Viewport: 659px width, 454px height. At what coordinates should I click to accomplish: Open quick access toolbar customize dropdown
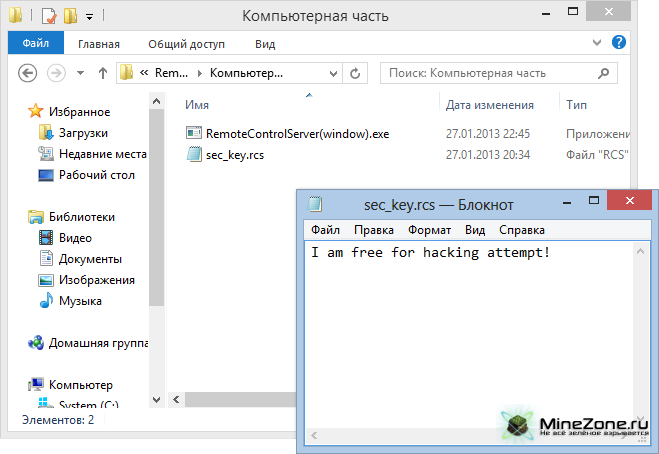pos(90,17)
